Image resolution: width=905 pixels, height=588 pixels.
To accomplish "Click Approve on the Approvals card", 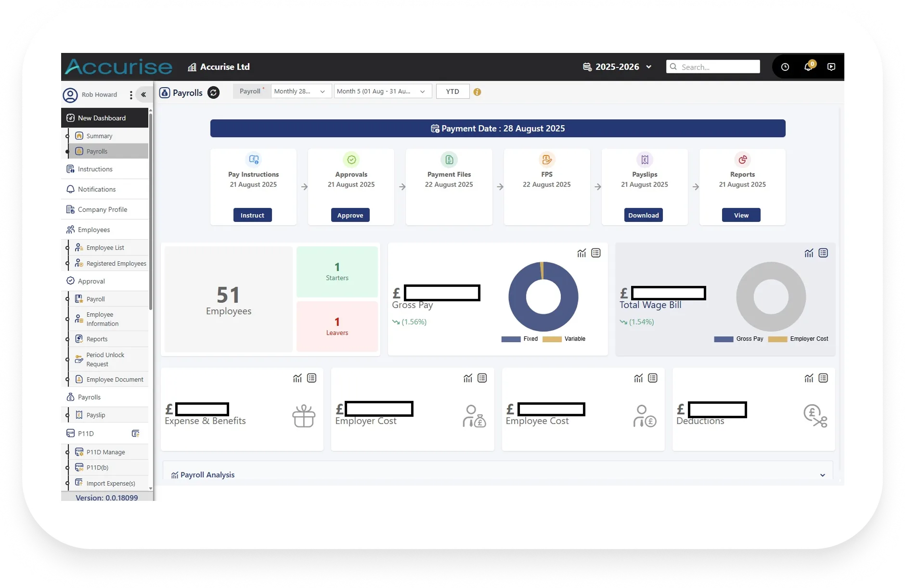I will click(x=350, y=215).
